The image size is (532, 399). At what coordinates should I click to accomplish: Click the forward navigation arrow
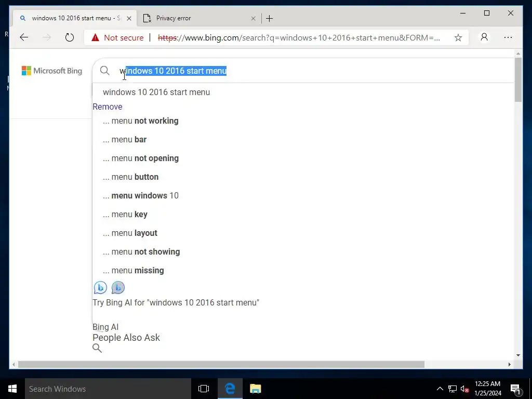click(47, 37)
